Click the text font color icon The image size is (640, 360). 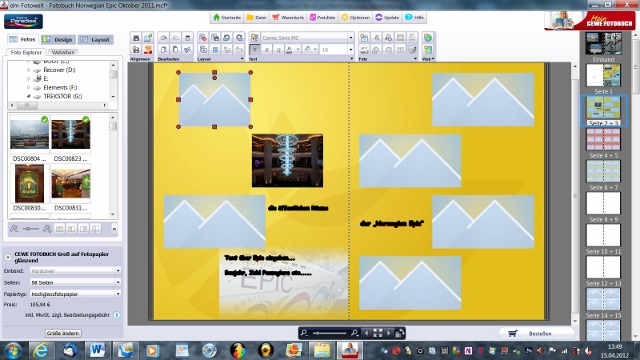289,50
